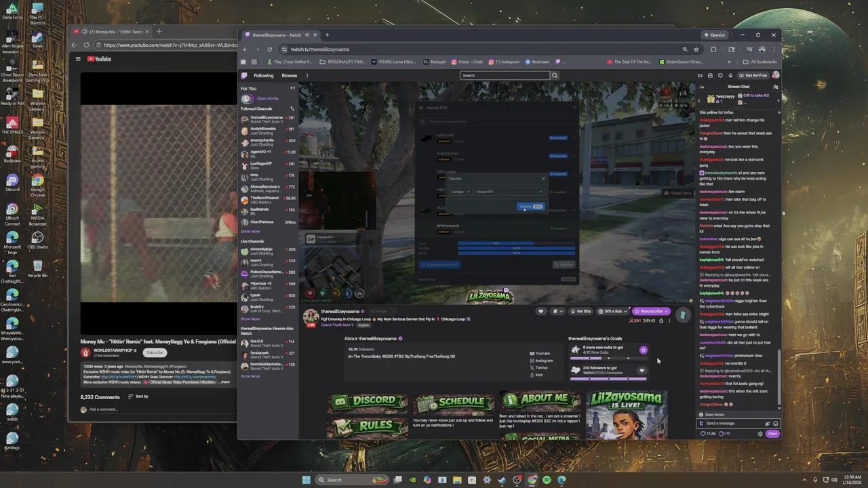
Task: Open the notification bell dropdown under stream
Action: [557, 311]
